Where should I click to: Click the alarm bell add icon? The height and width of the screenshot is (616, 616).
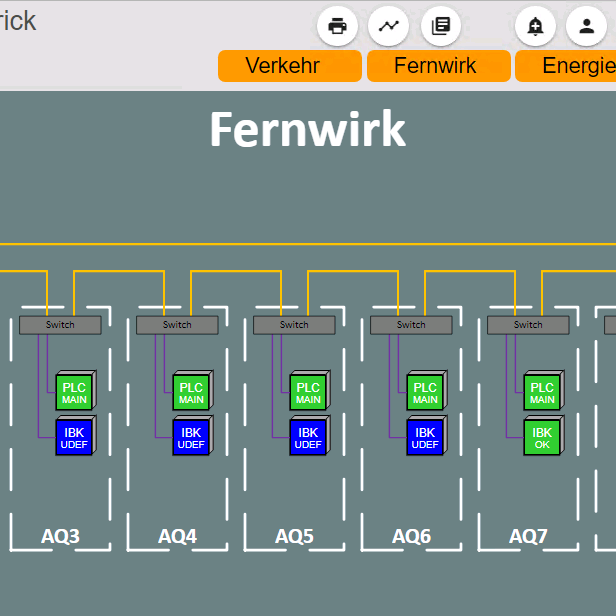pos(535,26)
